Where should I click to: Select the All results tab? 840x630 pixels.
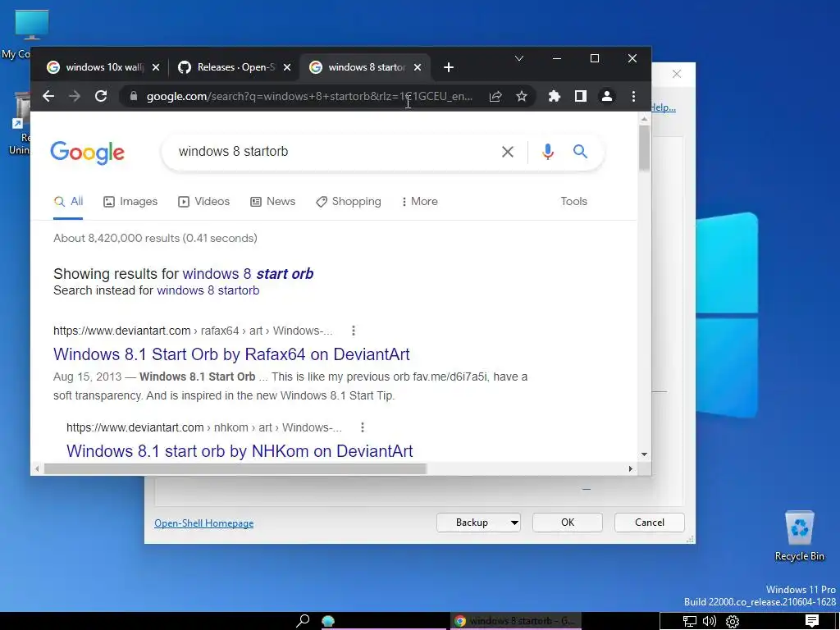coord(69,202)
